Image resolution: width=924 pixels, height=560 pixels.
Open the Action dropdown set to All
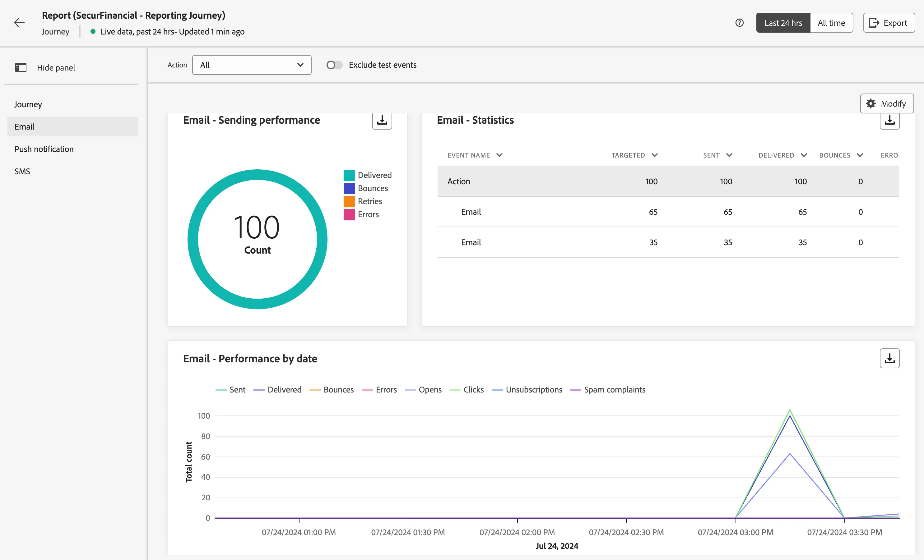tap(252, 65)
